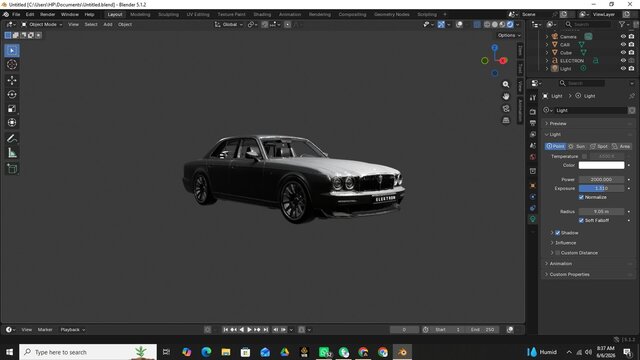Select the Move tool

[12, 80]
